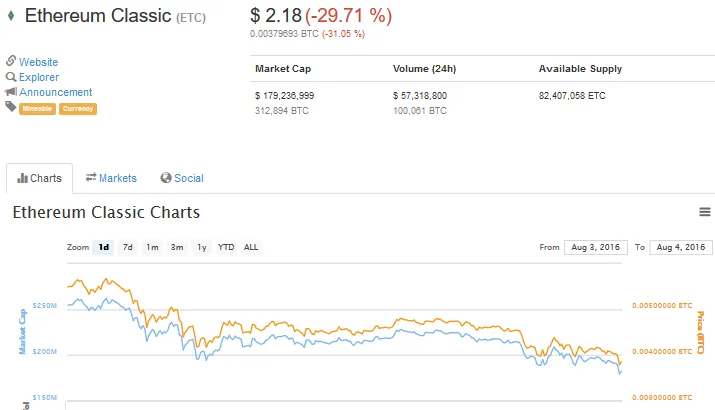Image resolution: width=715 pixels, height=410 pixels.
Task: Click the green Ethereum Classic diamond logo
Action: 11,16
